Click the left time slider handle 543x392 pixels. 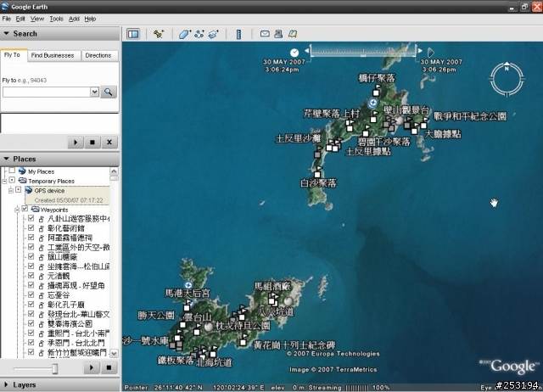308,51
